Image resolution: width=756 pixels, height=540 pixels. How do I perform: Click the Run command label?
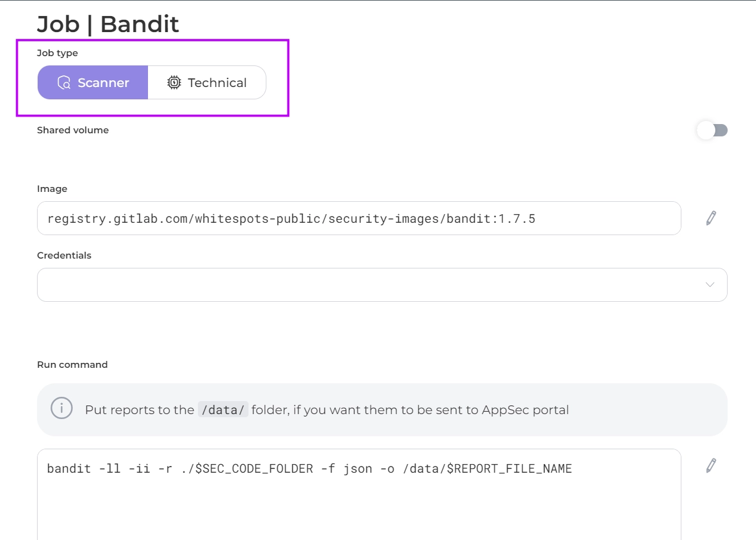pos(72,365)
